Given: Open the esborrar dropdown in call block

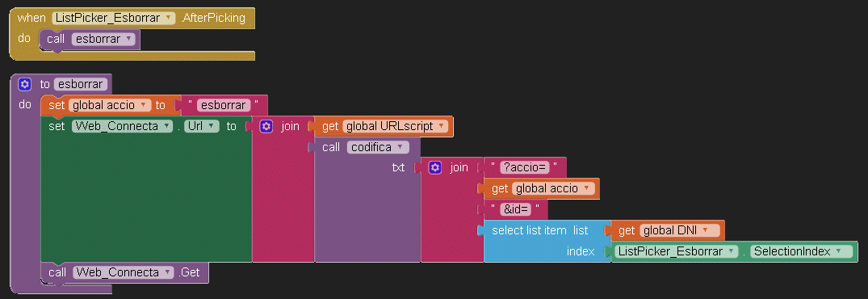Looking at the screenshot, I should coord(103,39).
